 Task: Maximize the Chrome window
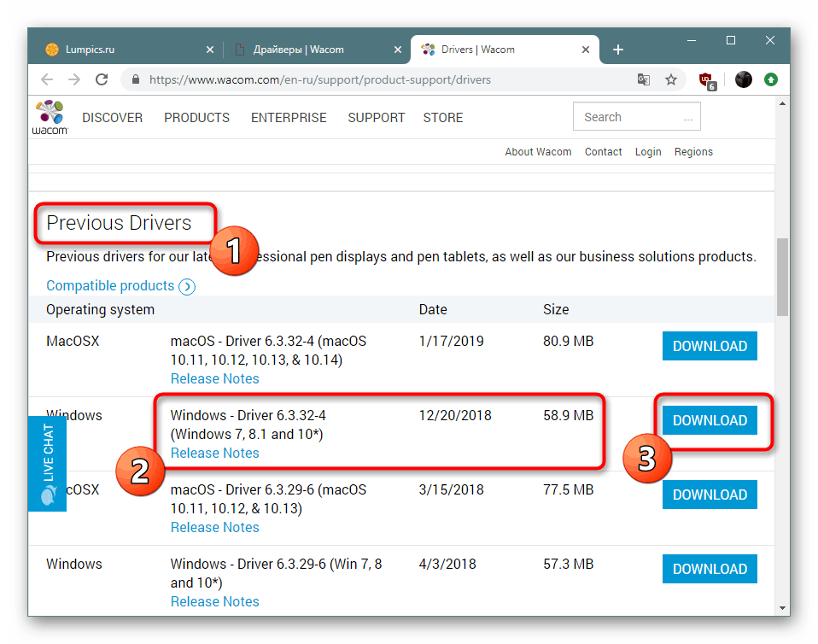pos(731,40)
